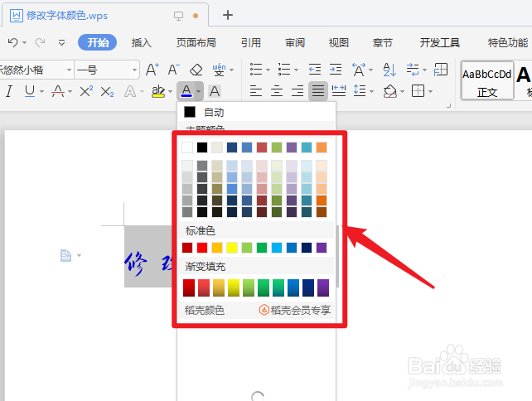Click the text highlight color icon
This screenshot has width=532, height=401.
[158, 91]
